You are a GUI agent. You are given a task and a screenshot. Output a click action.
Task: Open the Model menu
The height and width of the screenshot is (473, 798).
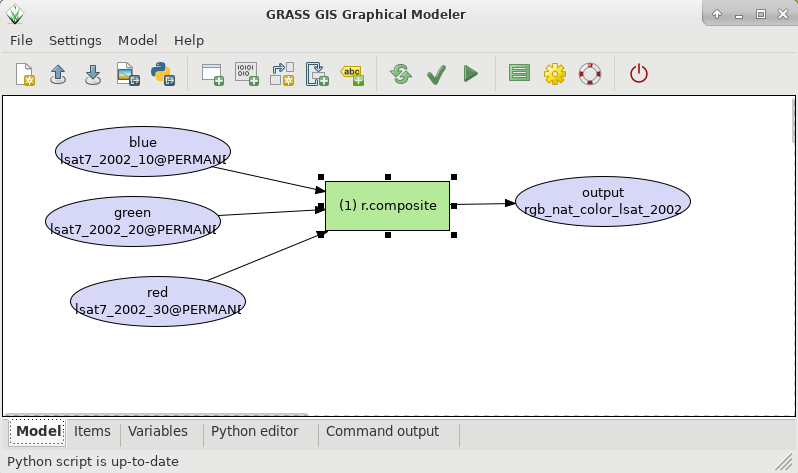(x=137, y=40)
